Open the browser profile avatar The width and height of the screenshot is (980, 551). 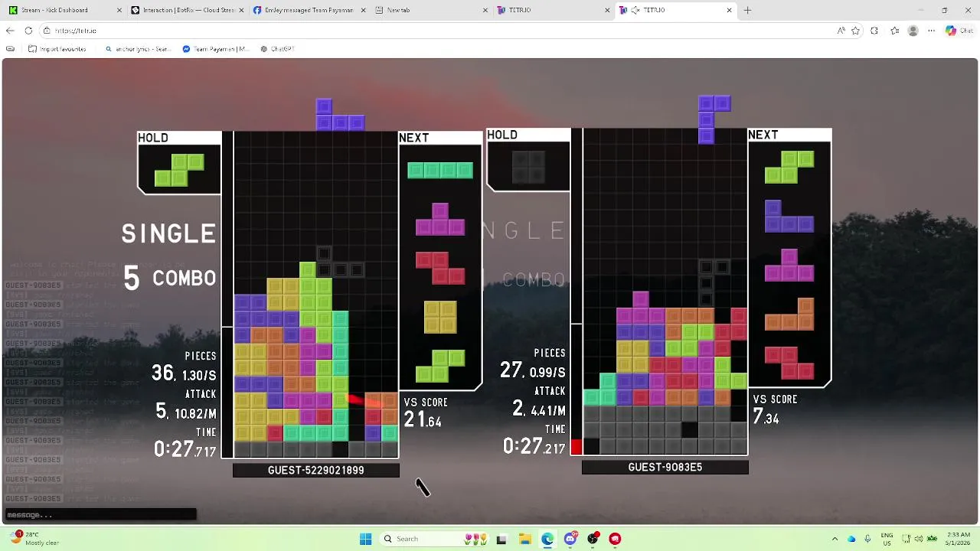(913, 31)
